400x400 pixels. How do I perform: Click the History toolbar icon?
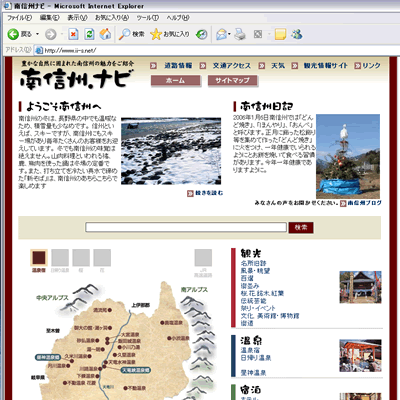tap(201, 34)
